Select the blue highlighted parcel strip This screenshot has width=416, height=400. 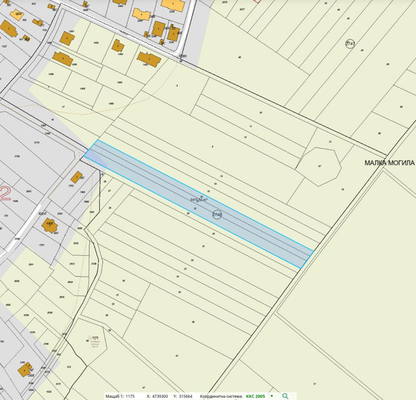[198, 204]
